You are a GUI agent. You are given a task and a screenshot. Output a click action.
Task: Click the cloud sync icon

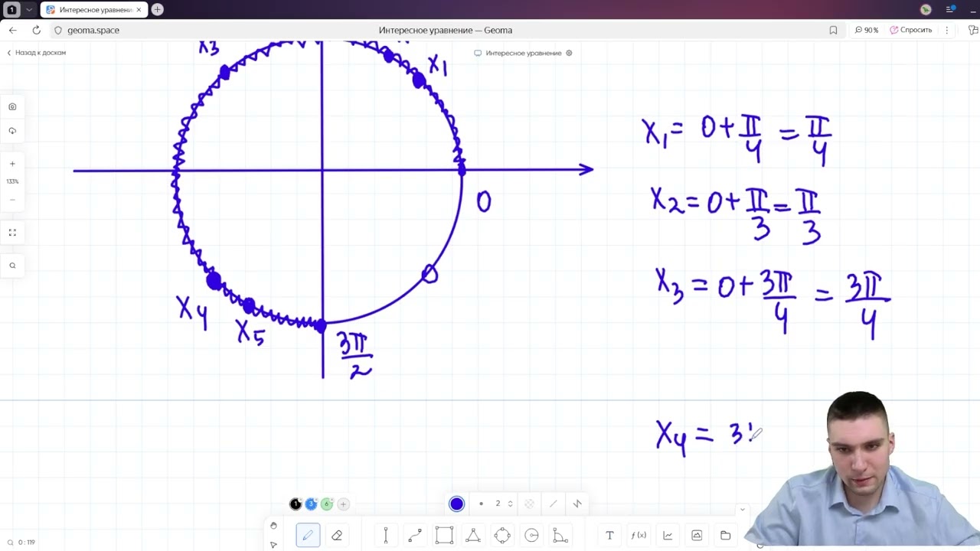pos(12,131)
